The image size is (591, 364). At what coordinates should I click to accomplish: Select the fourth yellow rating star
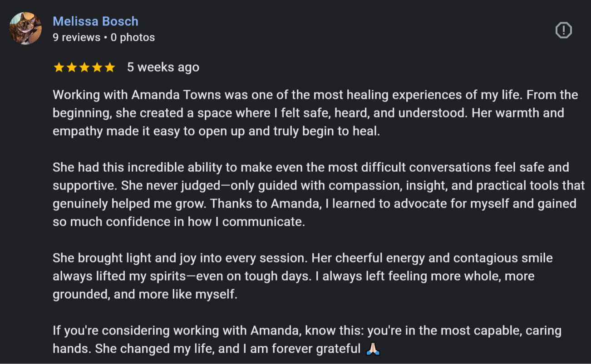[x=97, y=68]
